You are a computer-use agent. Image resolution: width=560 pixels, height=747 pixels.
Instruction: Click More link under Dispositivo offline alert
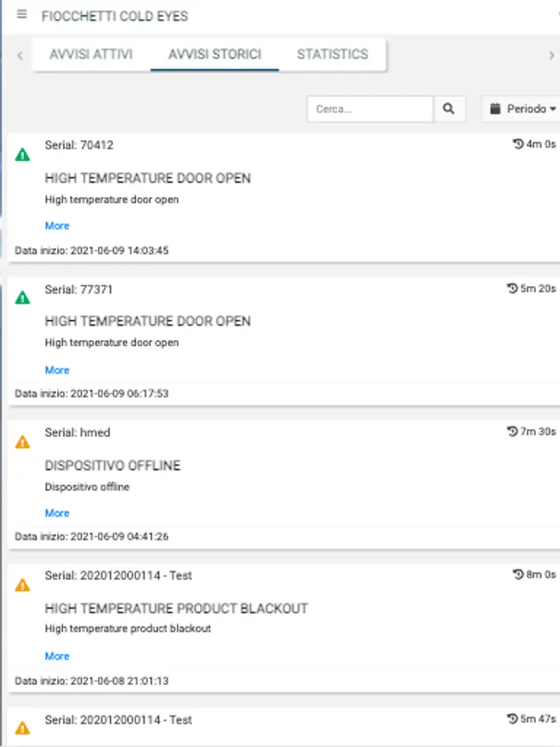pos(57,513)
